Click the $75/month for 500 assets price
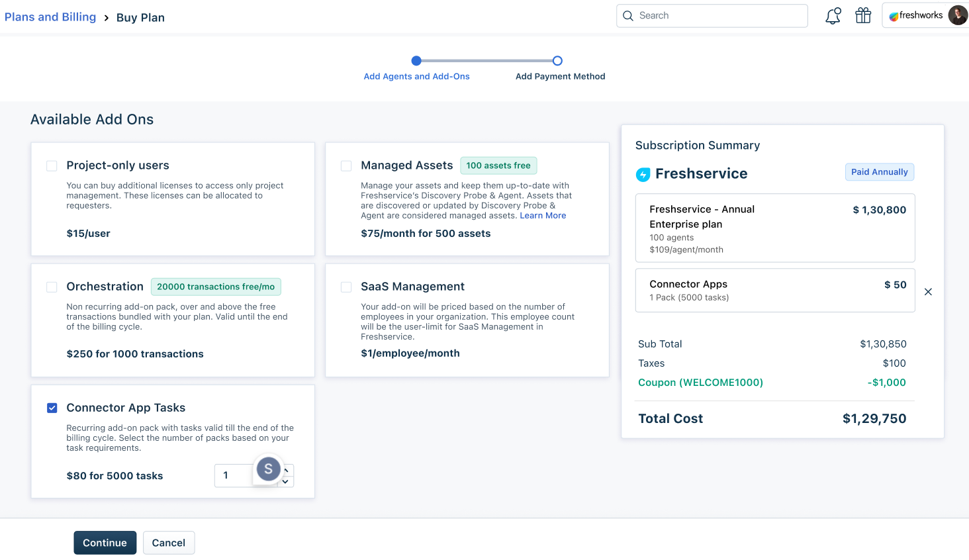969x560 pixels. 426,234
